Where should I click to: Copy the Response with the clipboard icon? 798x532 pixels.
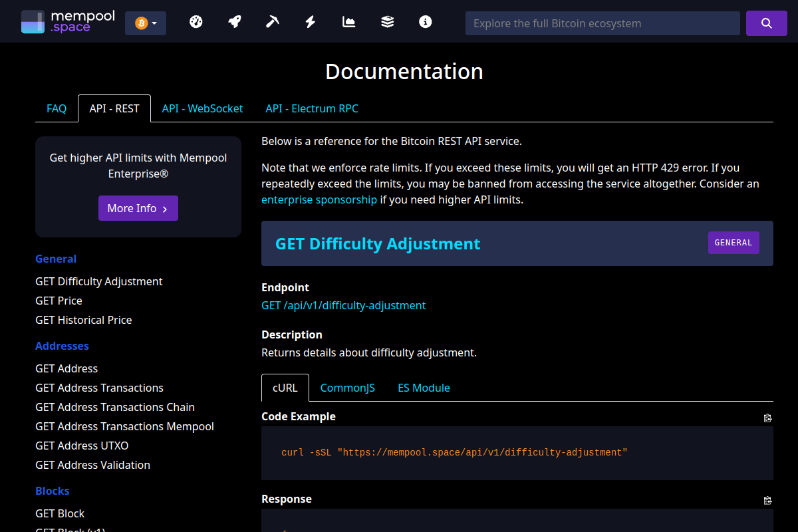tap(768, 500)
